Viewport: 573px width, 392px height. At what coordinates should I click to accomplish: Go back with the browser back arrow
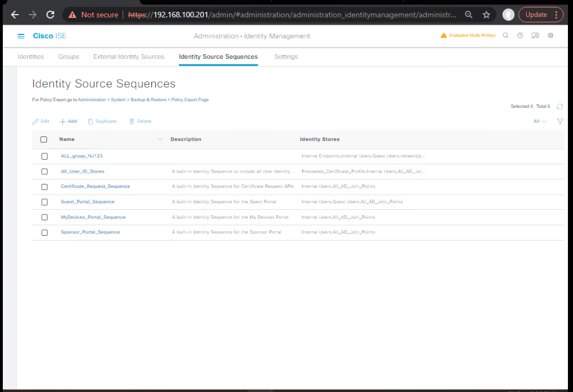pos(15,15)
